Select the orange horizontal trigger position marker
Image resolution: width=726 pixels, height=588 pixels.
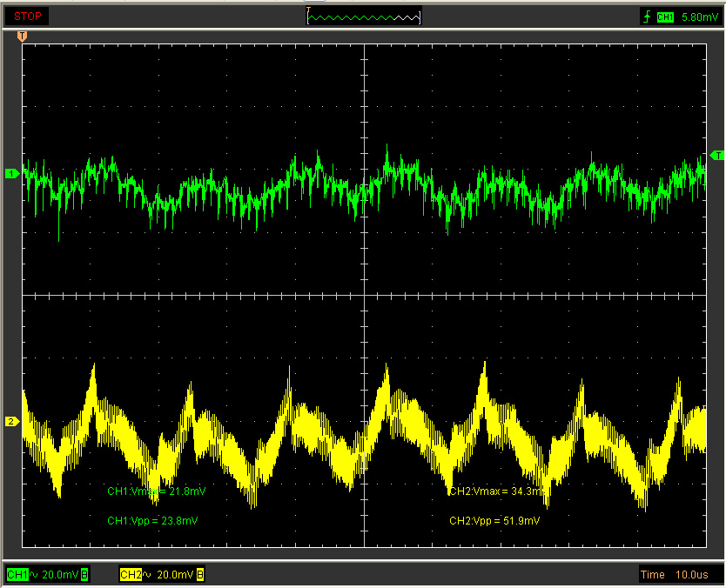[22, 37]
